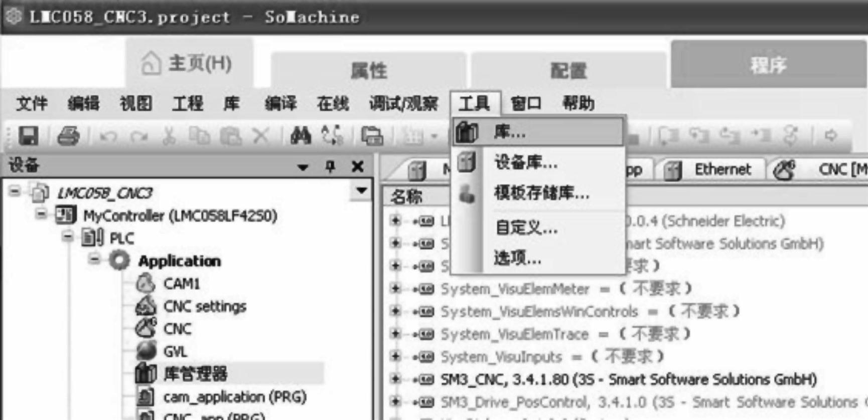This screenshot has height=420, width=868.
Task: Open the 编译 menu
Action: coord(280,103)
